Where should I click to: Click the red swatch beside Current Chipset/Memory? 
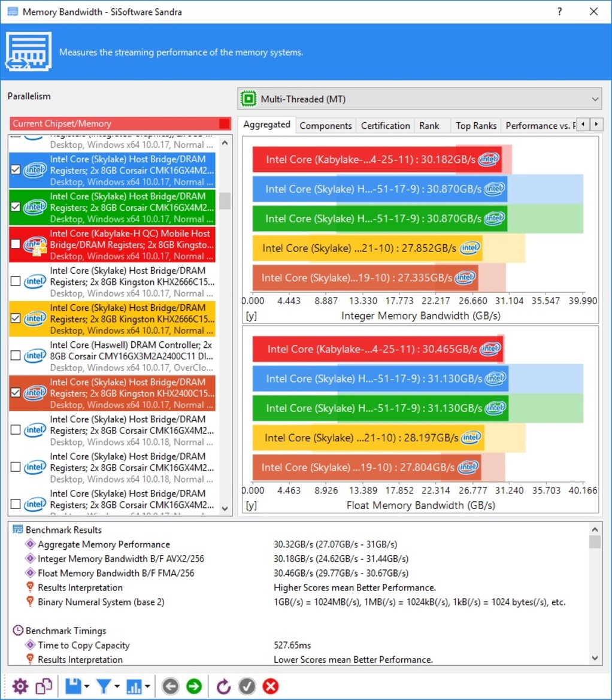coord(225,124)
